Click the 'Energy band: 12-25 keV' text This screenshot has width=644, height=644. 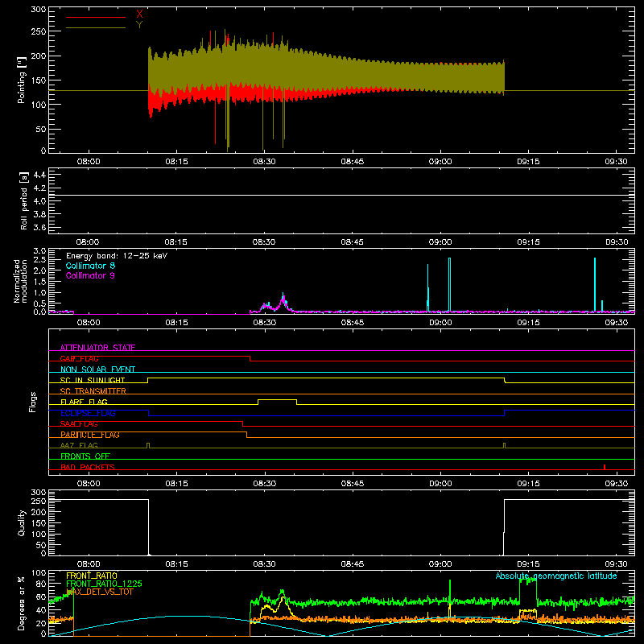(117, 256)
